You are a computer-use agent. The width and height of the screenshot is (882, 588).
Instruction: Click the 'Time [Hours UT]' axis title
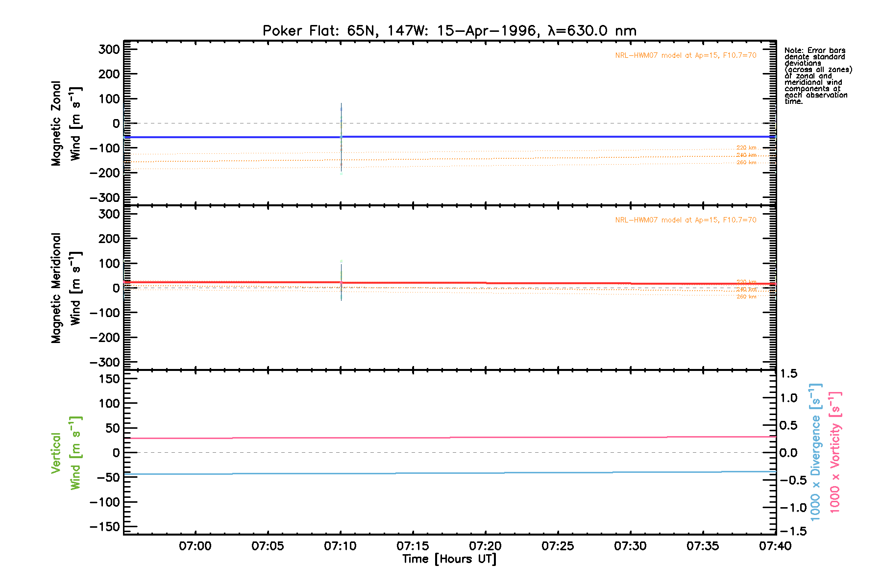click(449, 559)
